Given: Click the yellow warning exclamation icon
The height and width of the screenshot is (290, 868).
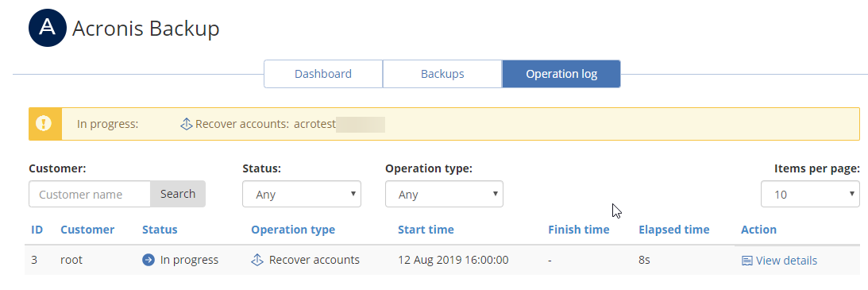Looking at the screenshot, I should (44, 124).
